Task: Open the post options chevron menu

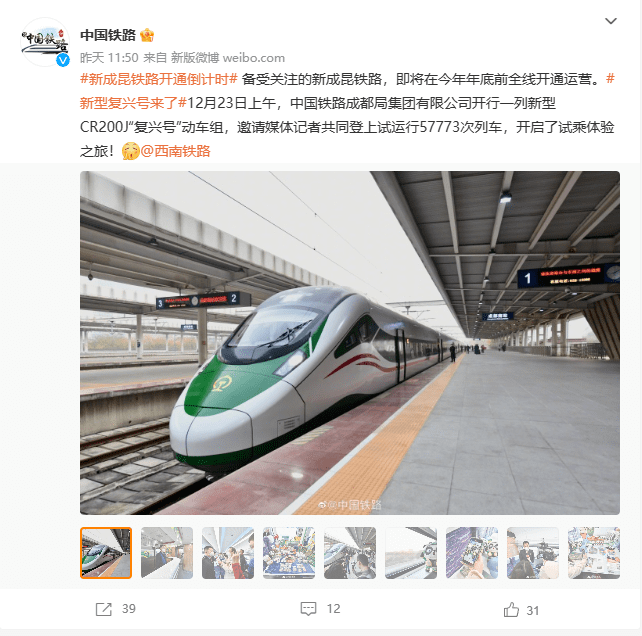Action: pos(610,21)
